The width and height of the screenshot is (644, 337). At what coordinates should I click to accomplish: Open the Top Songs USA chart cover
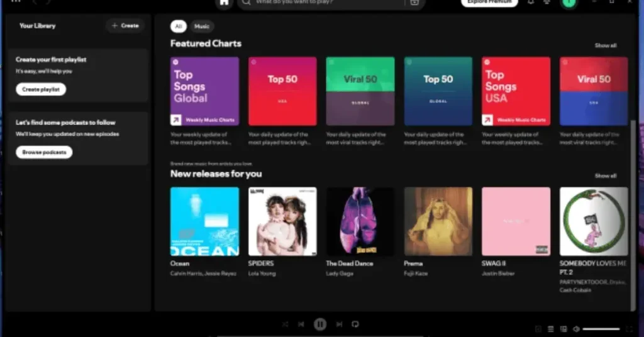coord(516,91)
